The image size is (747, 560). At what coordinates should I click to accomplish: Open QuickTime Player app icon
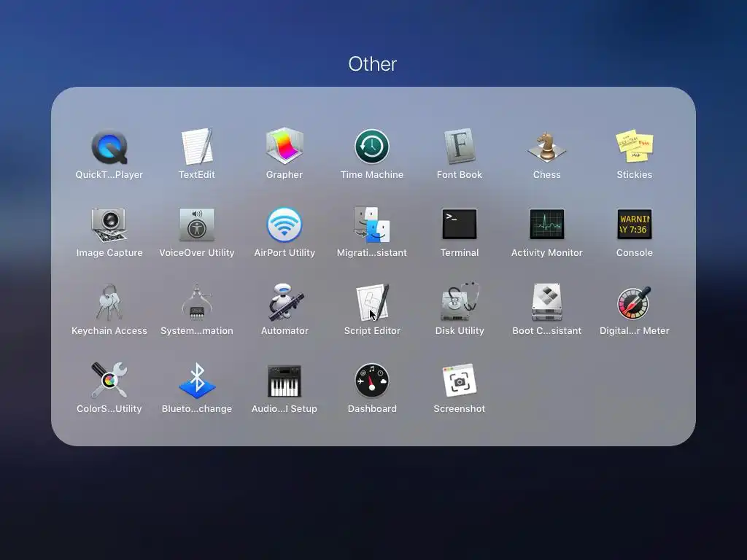[x=109, y=147]
